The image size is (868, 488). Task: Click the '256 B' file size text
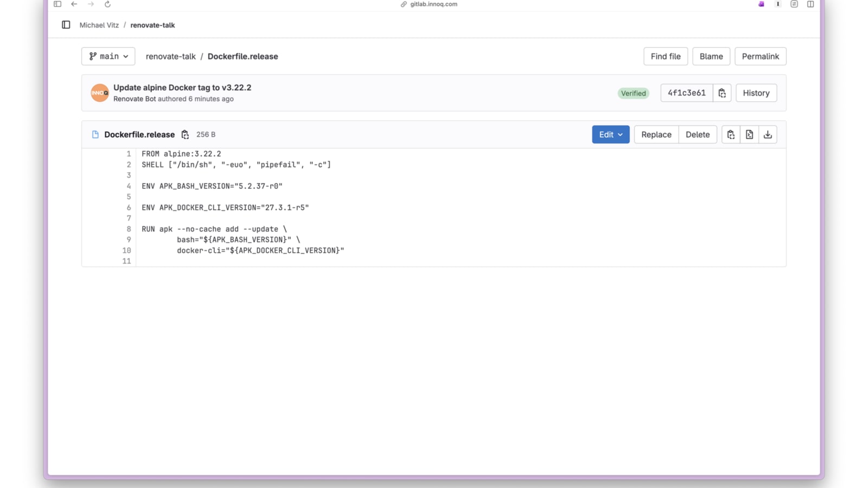click(x=206, y=134)
